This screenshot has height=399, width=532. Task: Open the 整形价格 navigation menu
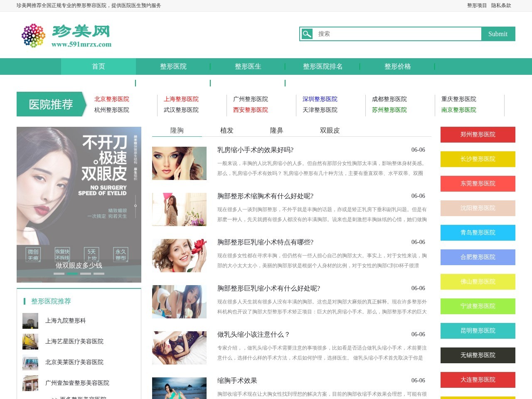tap(397, 66)
